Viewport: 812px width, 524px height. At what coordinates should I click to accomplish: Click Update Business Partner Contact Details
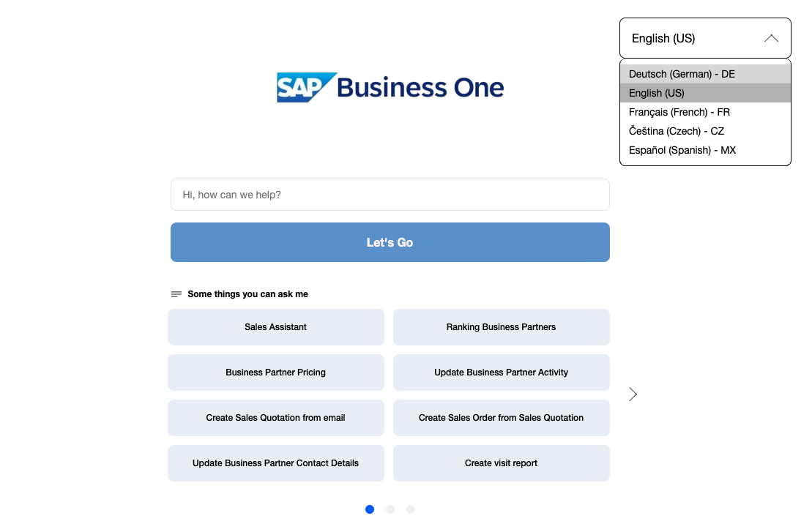click(276, 463)
